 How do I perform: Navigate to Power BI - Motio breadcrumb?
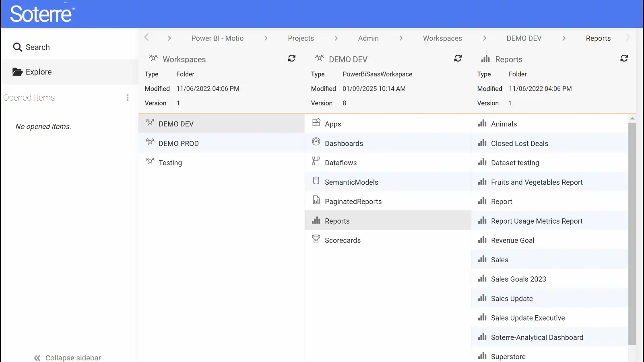click(217, 38)
